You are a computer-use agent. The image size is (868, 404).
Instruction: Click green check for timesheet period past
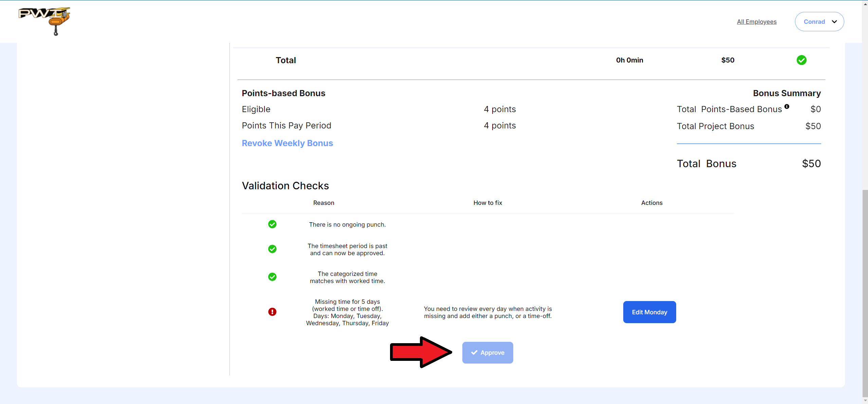pos(272,249)
